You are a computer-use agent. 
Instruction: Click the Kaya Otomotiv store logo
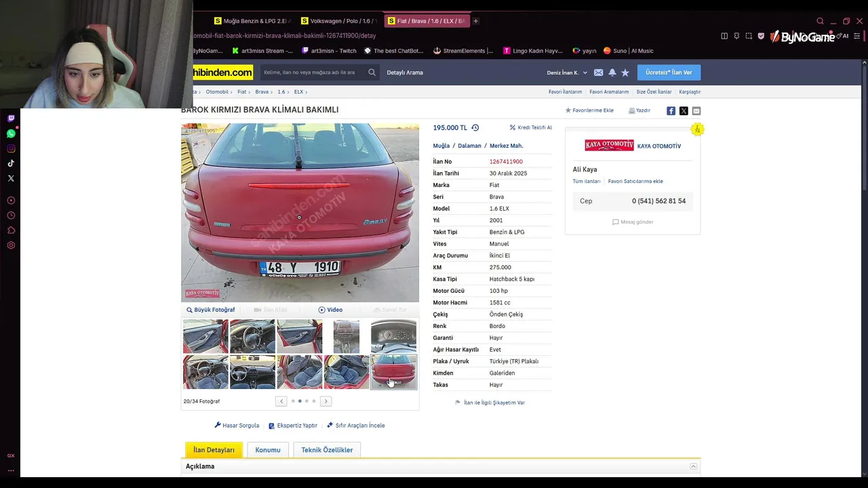609,146
